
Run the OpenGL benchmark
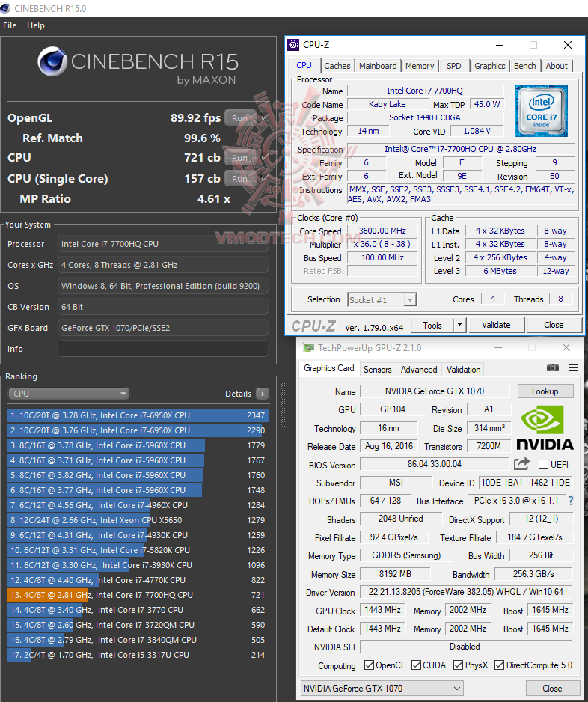point(240,118)
